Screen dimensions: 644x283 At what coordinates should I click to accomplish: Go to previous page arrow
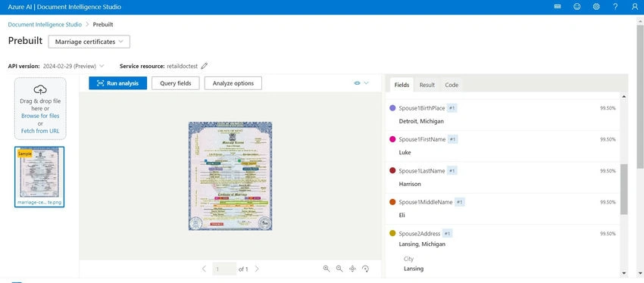[204, 269]
